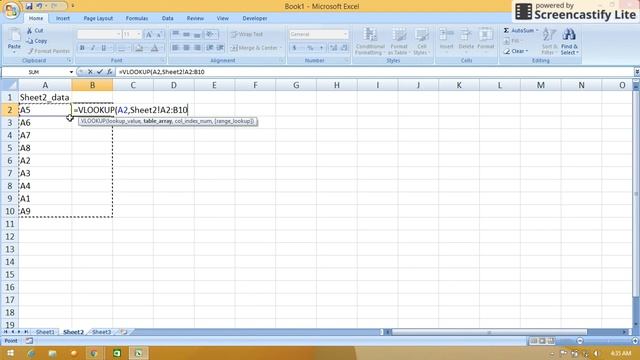Click AutoSum button
This screenshot has height=360, width=640.
519,31
